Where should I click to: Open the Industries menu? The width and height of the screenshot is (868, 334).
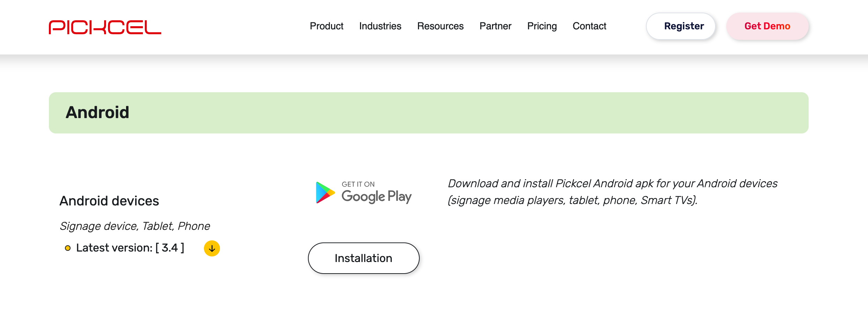pyautogui.click(x=380, y=26)
